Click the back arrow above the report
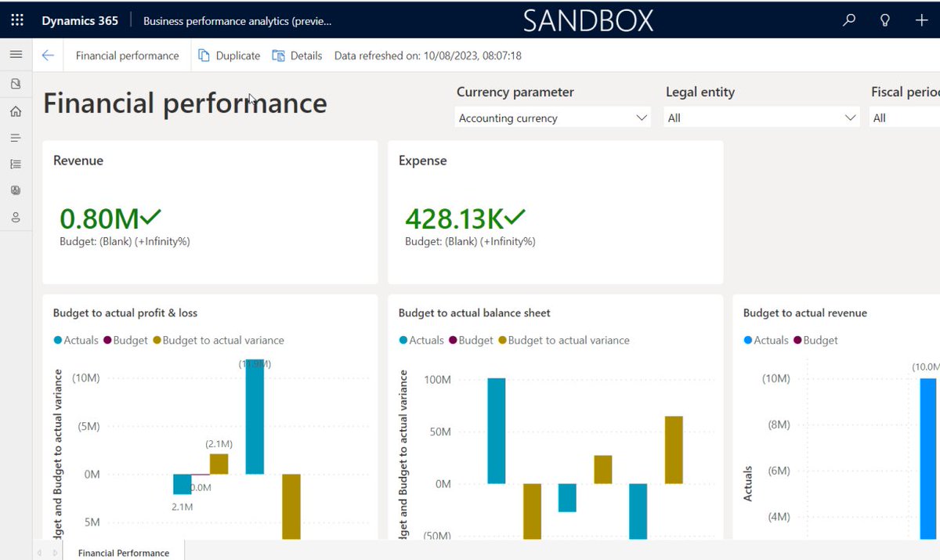940x560 pixels. [x=47, y=55]
